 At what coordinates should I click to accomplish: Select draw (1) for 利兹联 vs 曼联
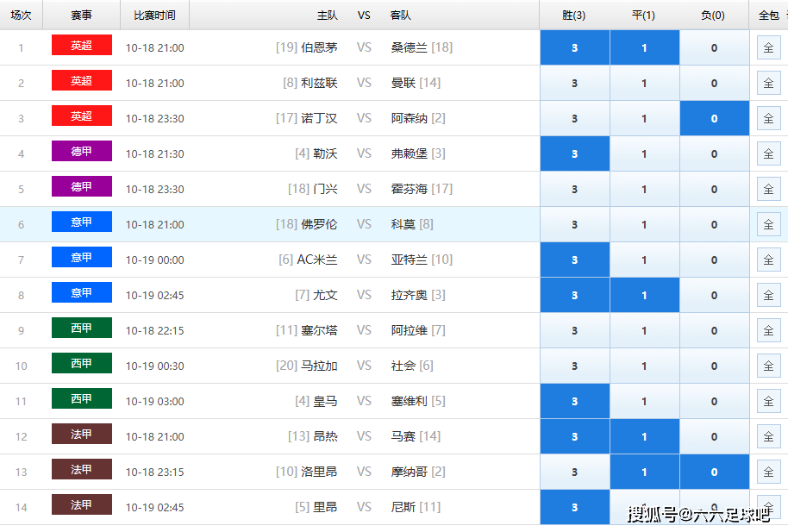coord(645,83)
